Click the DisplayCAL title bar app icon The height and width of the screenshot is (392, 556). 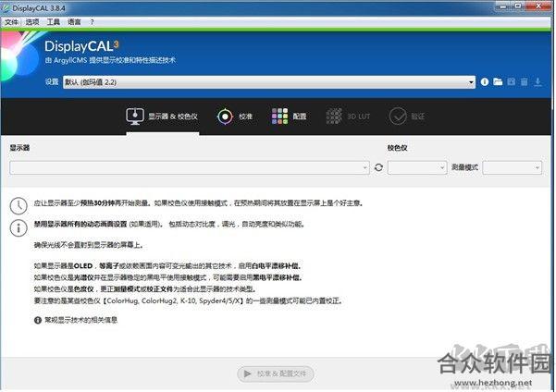6,7
